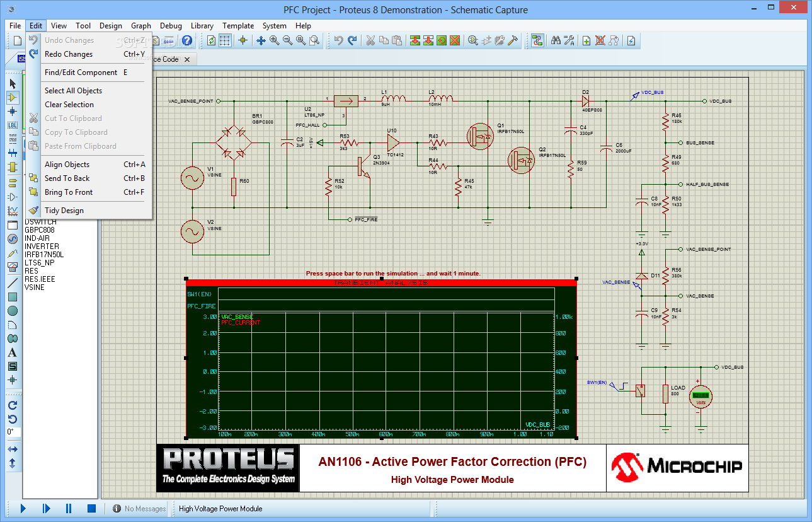Open the View menu

59,26
